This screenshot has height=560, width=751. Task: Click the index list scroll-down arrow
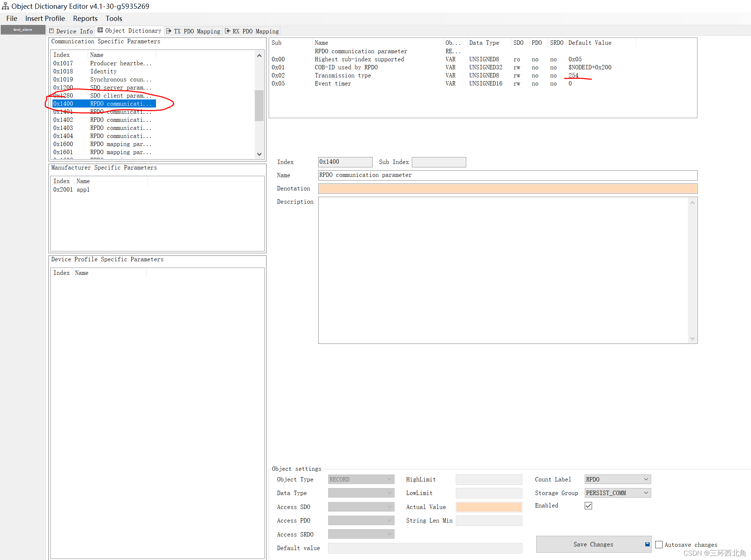[x=259, y=154]
